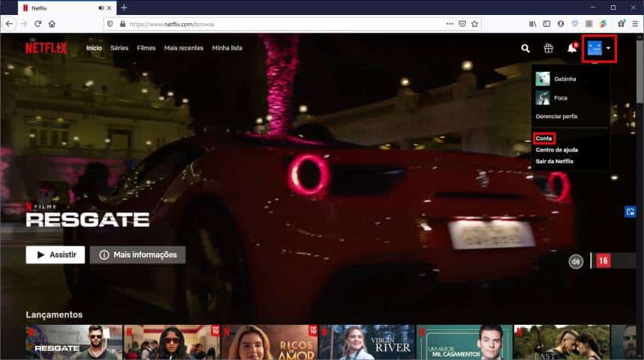Open a new browser tab

point(124,7)
